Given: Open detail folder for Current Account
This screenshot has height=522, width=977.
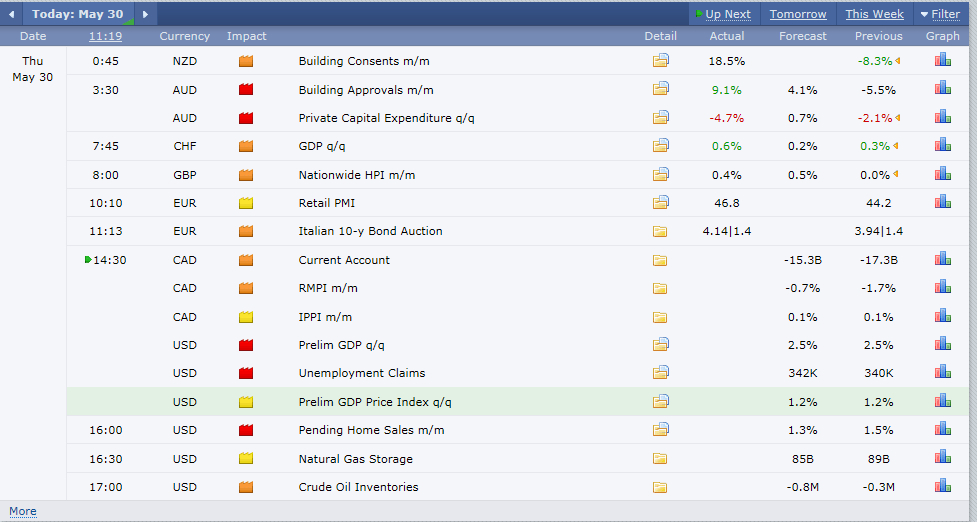Looking at the screenshot, I should [x=660, y=260].
